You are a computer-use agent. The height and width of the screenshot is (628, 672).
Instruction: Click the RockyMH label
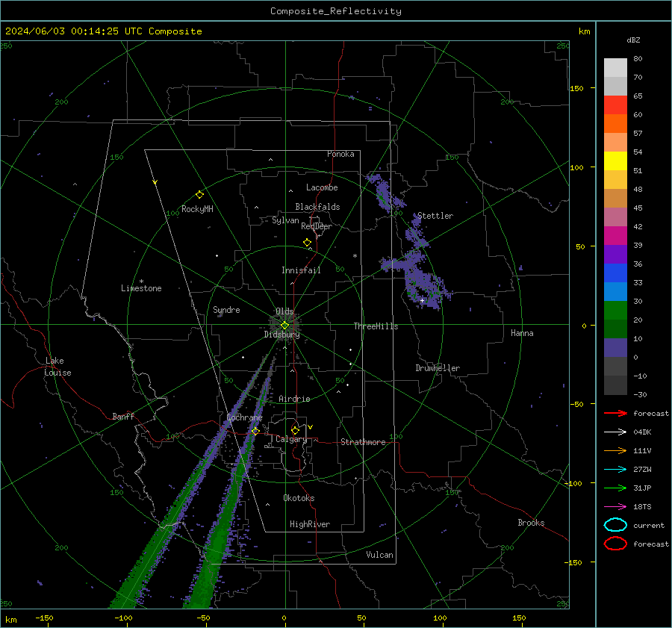197,209
